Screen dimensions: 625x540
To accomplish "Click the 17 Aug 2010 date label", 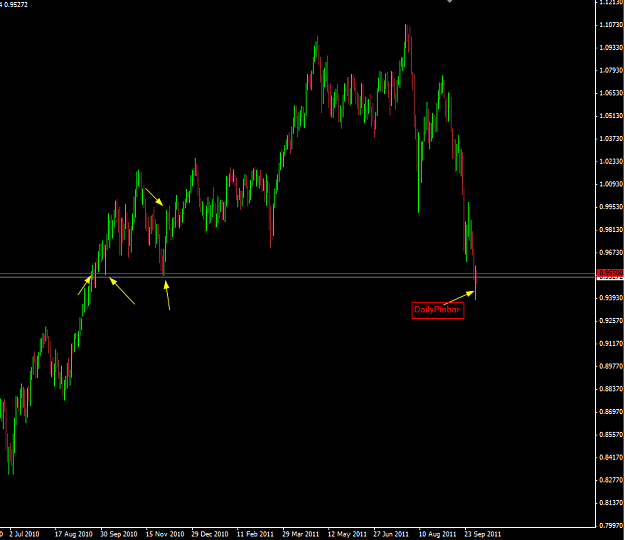I will point(73,534).
